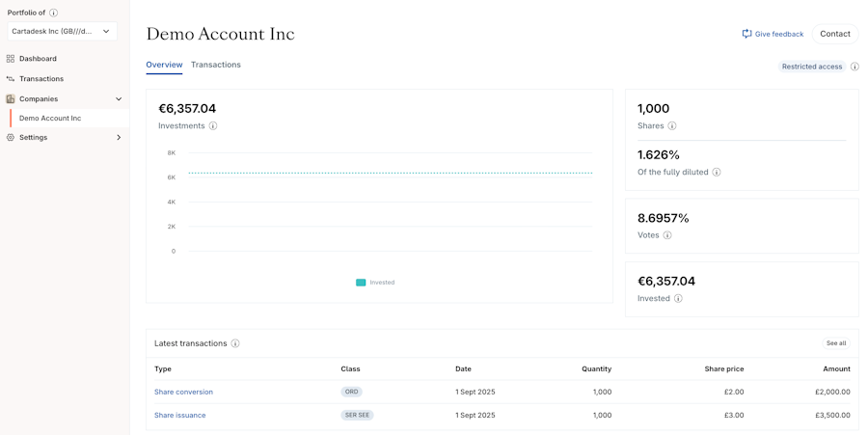Viewport: 868px width, 435px height.
Task: Click info icon next to Shares
Action: pos(672,126)
